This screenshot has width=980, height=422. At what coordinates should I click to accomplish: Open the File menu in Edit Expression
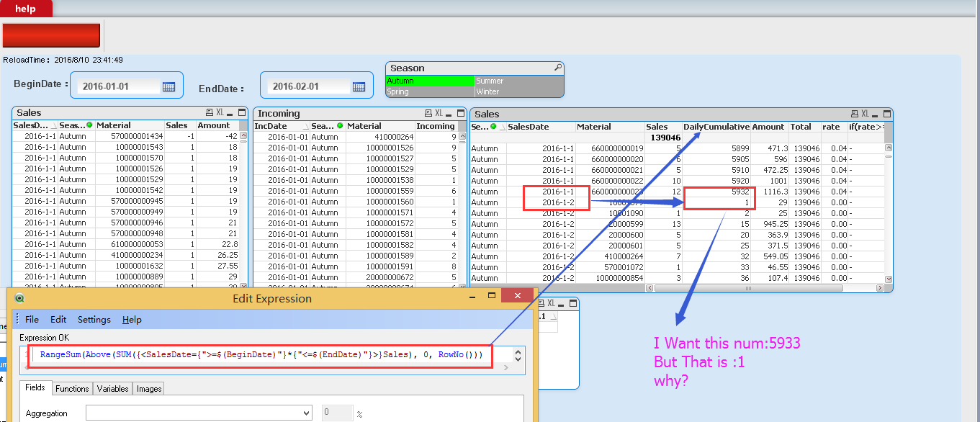(32, 319)
